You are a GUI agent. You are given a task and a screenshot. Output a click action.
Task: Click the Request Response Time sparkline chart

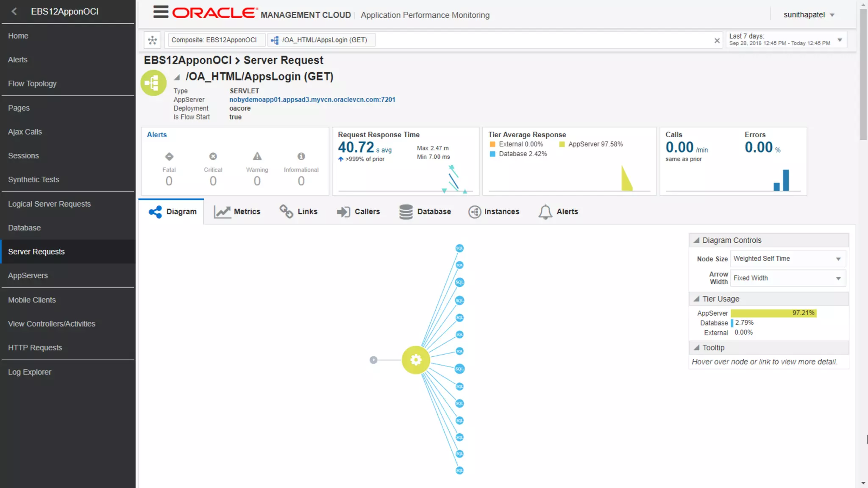[406, 178]
